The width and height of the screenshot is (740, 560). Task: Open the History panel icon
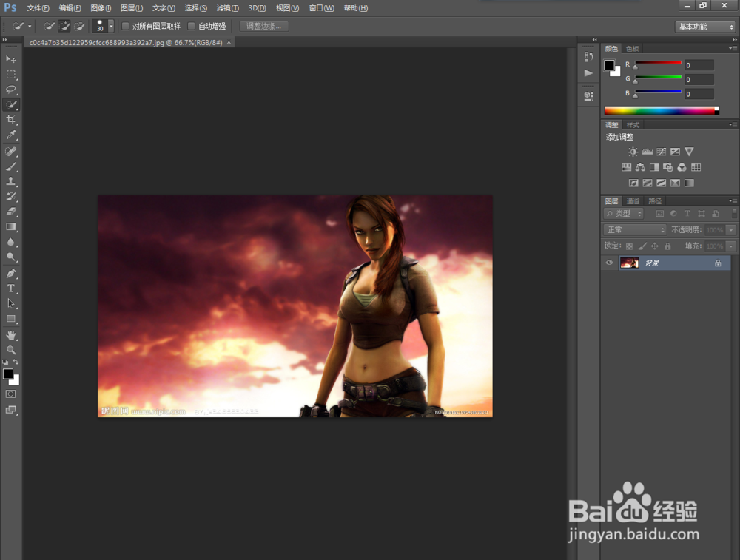pos(588,57)
